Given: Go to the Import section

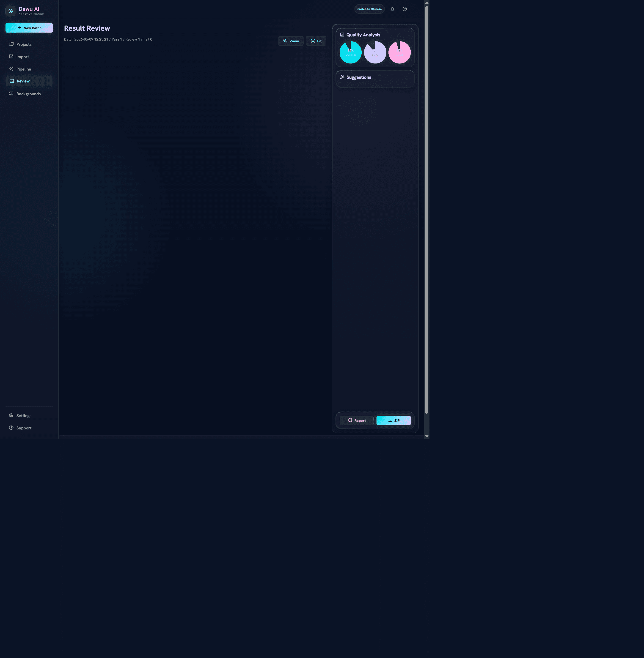Looking at the screenshot, I should coord(29,57).
